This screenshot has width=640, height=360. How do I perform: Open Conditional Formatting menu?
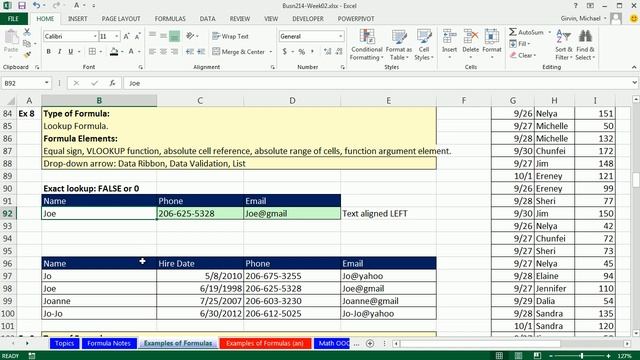point(367,45)
